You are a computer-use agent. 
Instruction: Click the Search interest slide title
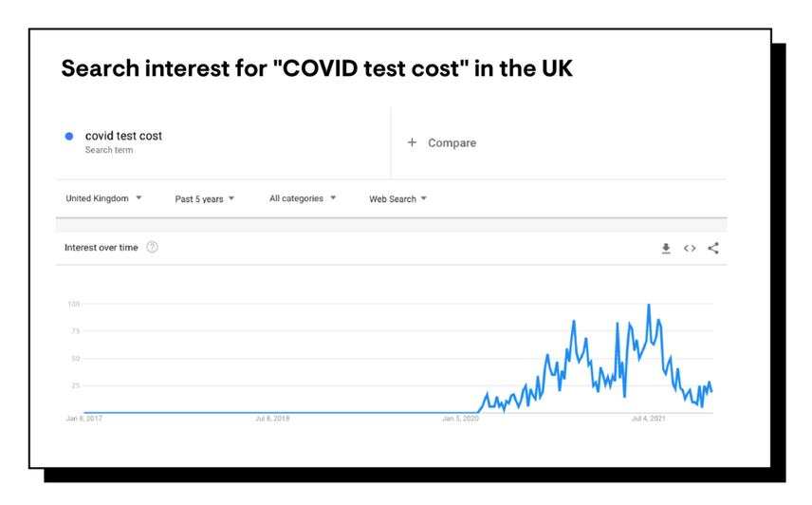[x=317, y=68]
